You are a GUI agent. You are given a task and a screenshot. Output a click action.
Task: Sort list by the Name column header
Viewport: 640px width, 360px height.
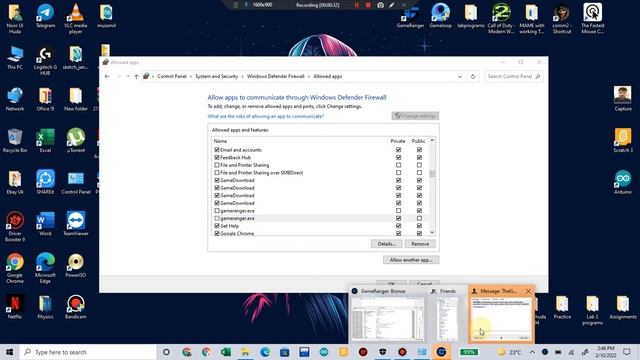(220, 141)
